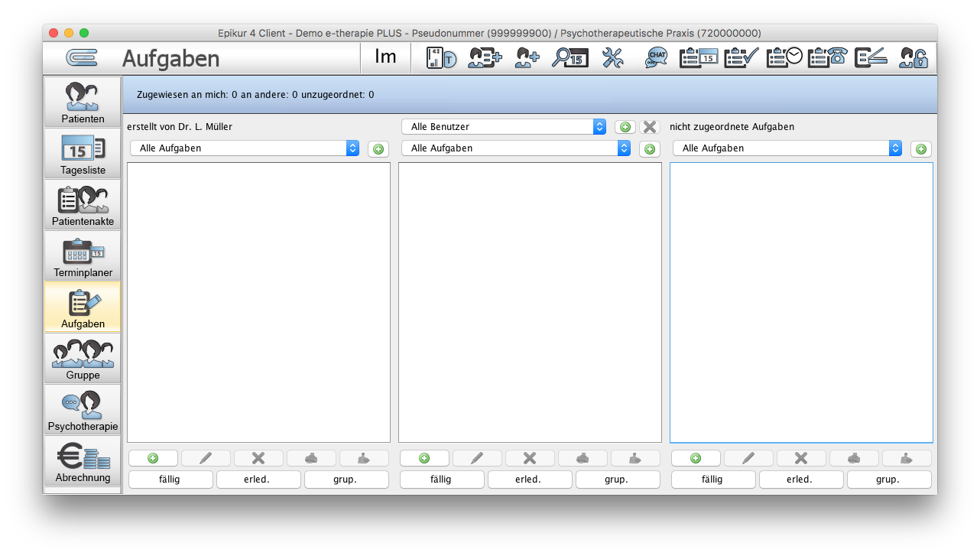Click green plus next to Alle Benutzer
The image size is (980, 556).
tap(625, 127)
